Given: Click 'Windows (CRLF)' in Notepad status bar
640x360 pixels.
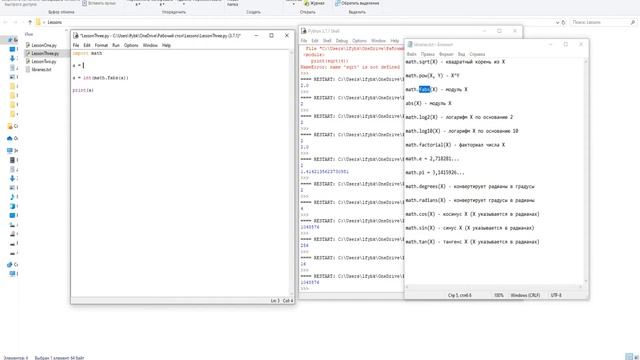Looking at the screenshot, I should tap(525, 295).
